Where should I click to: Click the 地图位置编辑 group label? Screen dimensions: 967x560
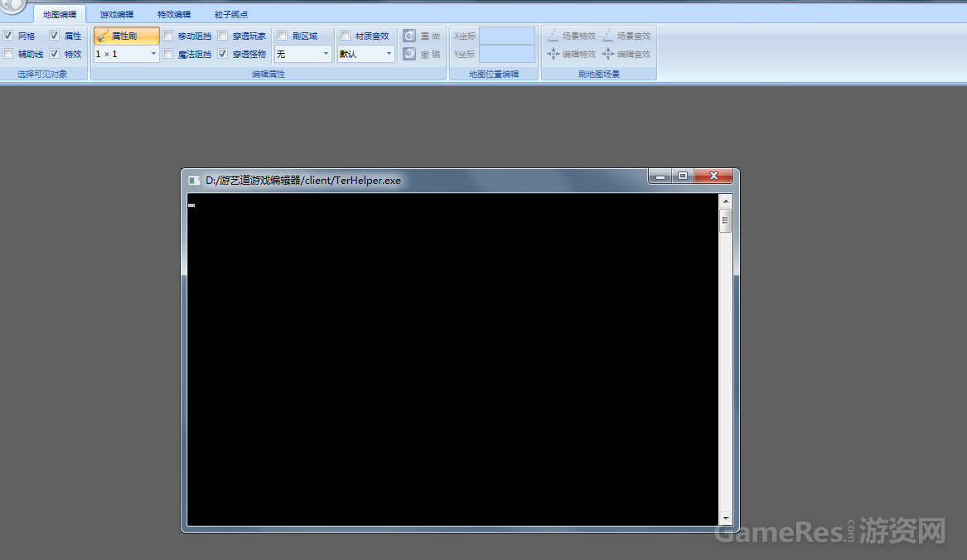(494, 74)
